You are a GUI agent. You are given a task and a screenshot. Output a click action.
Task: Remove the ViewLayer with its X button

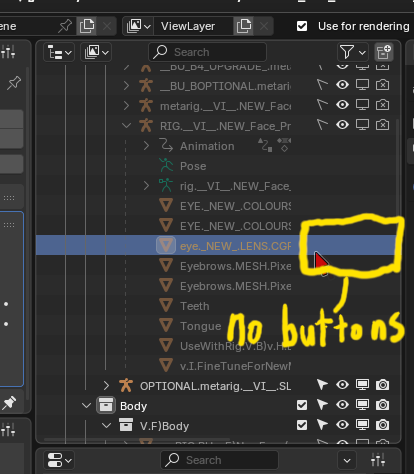tap(264, 26)
